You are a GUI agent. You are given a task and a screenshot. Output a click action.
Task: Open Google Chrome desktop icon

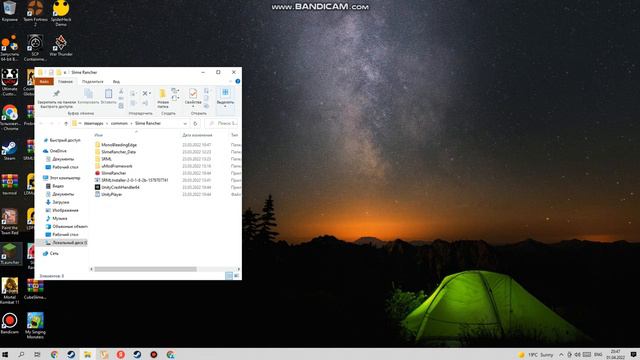tap(10, 118)
